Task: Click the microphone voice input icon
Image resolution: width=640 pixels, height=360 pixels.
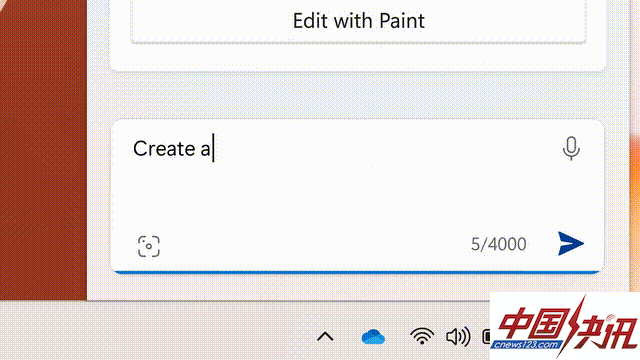Action: [x=571, y=148]
